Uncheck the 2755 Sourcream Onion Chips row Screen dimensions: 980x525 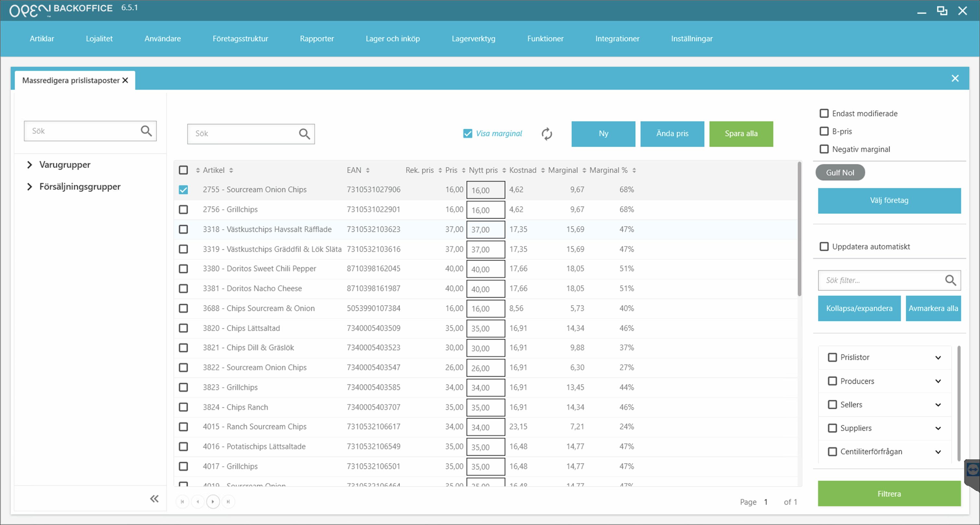183,190
